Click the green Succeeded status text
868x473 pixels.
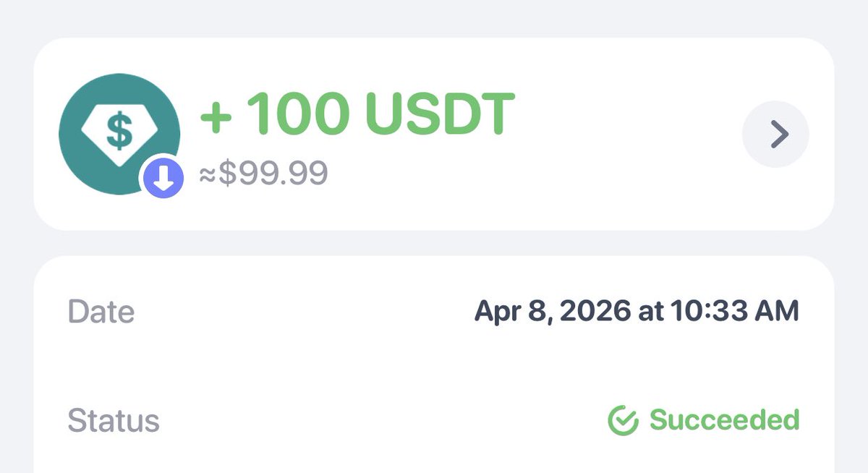[x=724, y=420]
